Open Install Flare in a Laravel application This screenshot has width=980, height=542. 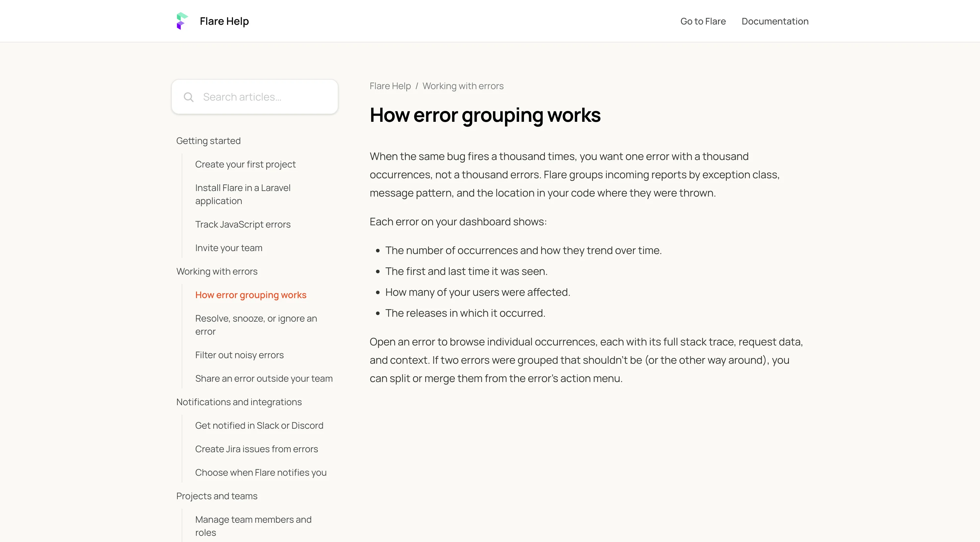pos(243,194)
